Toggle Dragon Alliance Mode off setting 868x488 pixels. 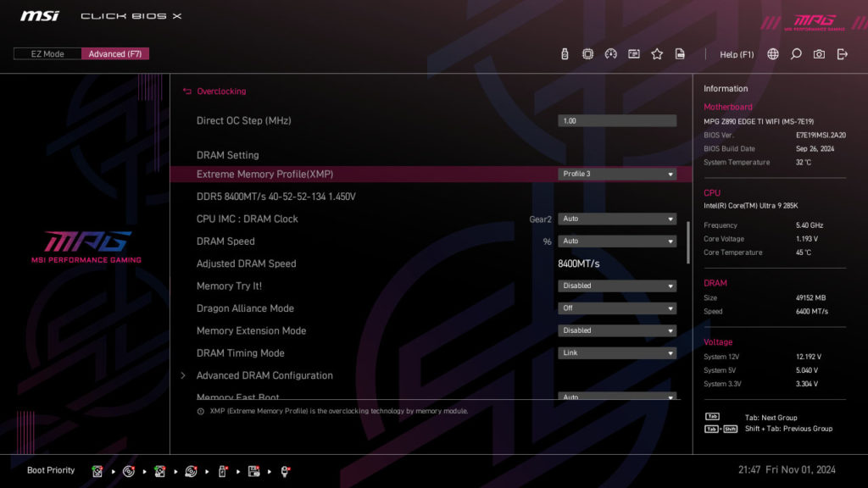tap(617, 308)
